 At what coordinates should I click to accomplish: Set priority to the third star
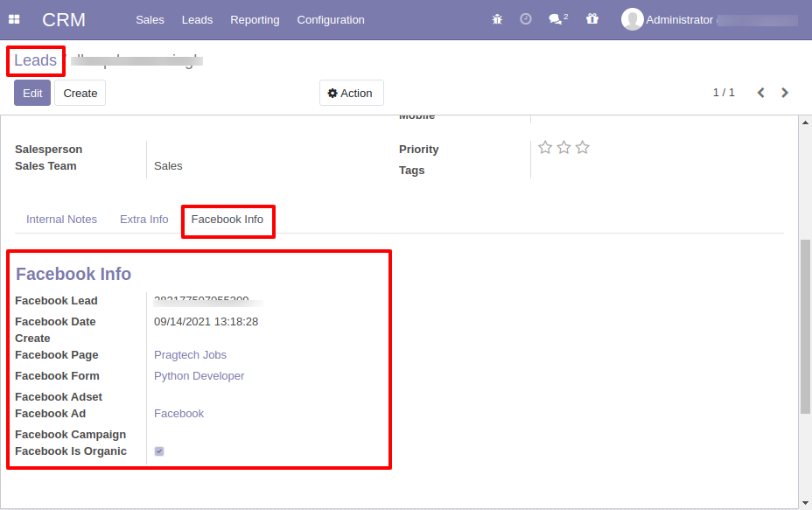click(583, 148)
